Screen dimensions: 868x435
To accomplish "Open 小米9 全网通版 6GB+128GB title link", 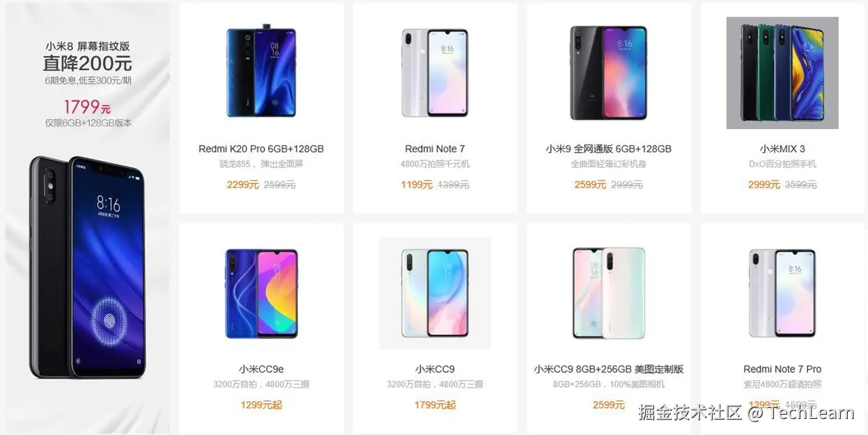I will point(609,148).
